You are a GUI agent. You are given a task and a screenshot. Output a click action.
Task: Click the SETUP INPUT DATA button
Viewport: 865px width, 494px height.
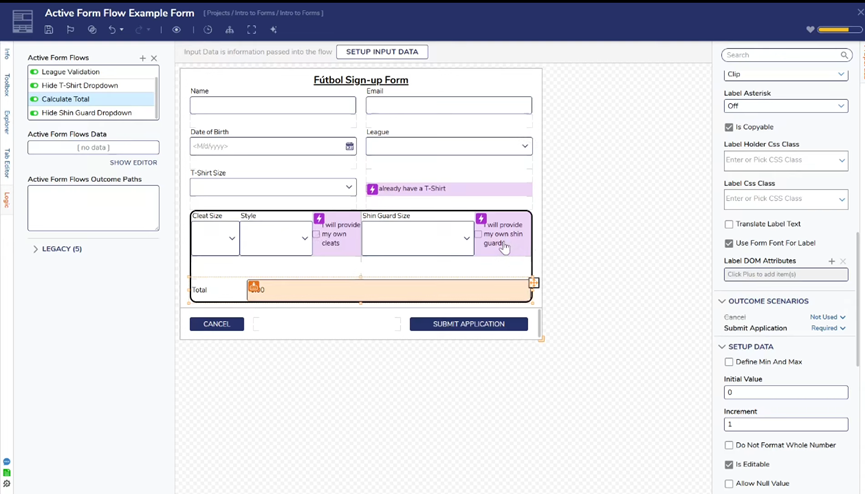pos(382,52)
